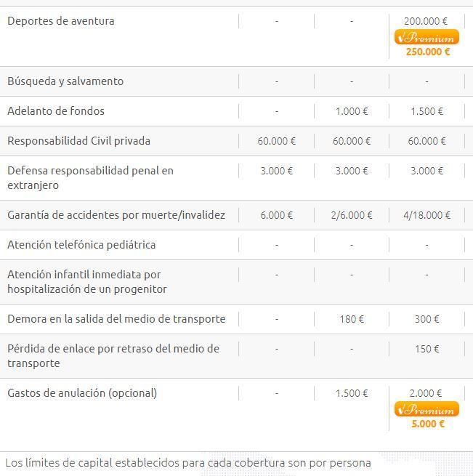Click the 150 € missed connection value
This screenshot has width=473, height=476.
click(x=426, y=349)
